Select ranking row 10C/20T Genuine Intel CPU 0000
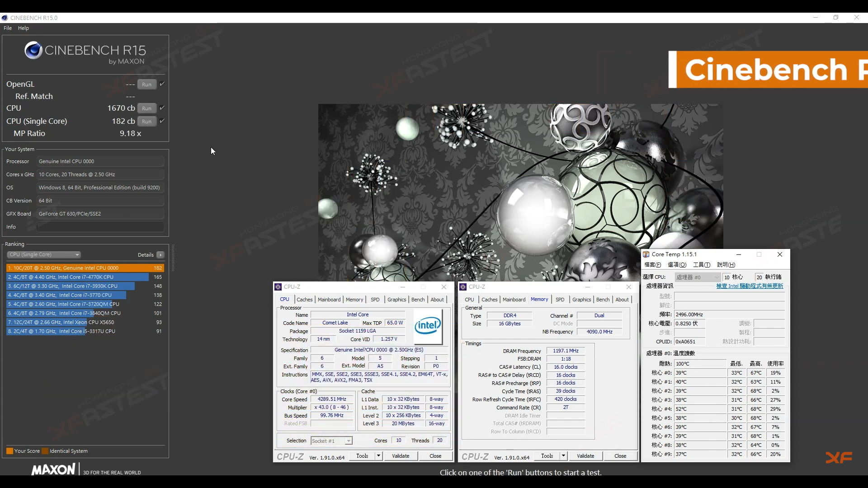 point(85,268)
